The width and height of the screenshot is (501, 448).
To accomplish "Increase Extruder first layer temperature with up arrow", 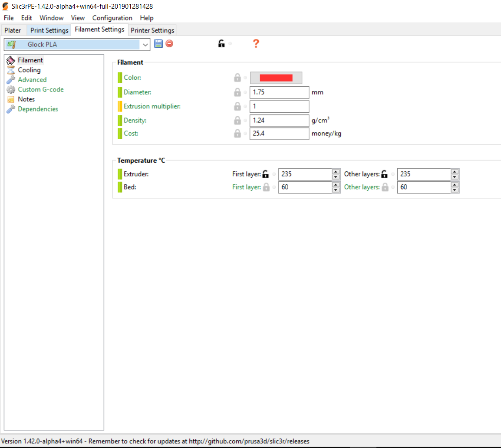I will click(336, 172).
